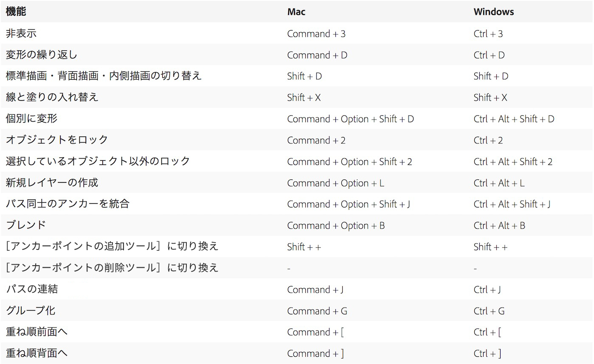This screenshot has height=364, width=594.
Task: Click the Windows column header
Action: [494, 12]
